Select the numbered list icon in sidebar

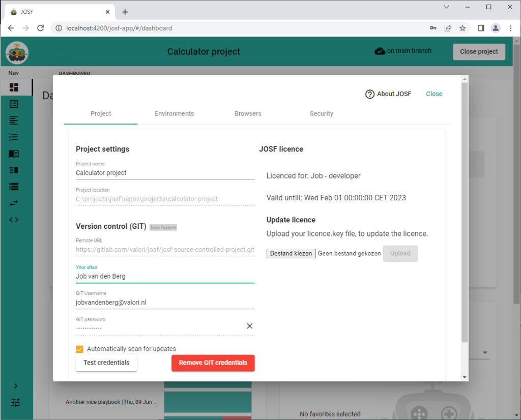(14, 137)
